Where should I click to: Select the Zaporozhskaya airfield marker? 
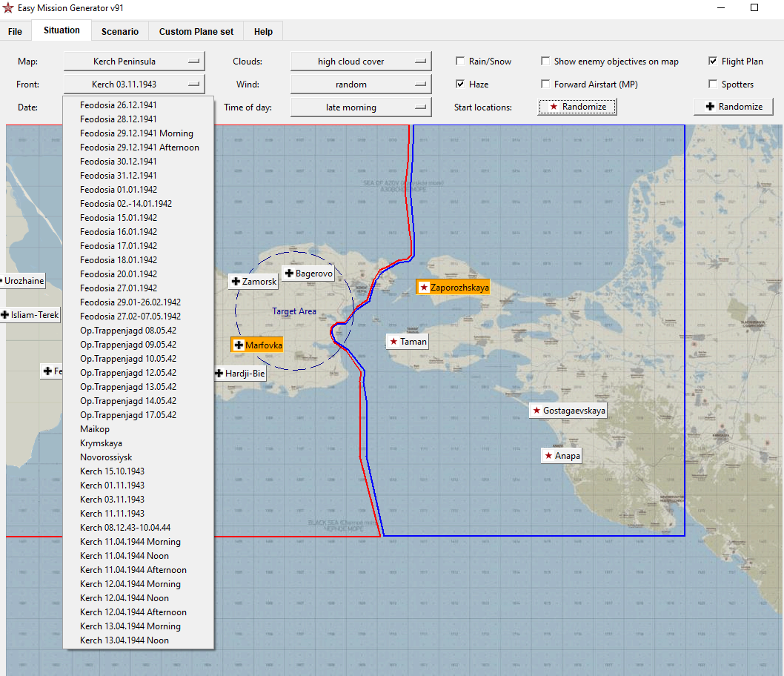(x=453, y=287)
